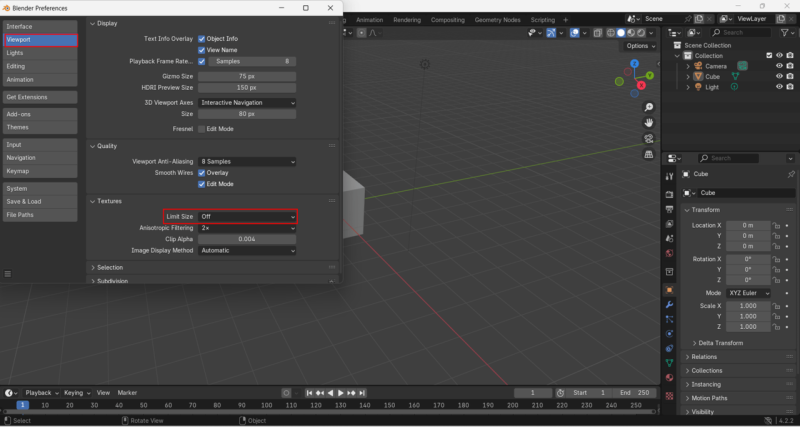Open the World properties tab
Viewport: 800px width, 427px height.
(x=669, y=253)
